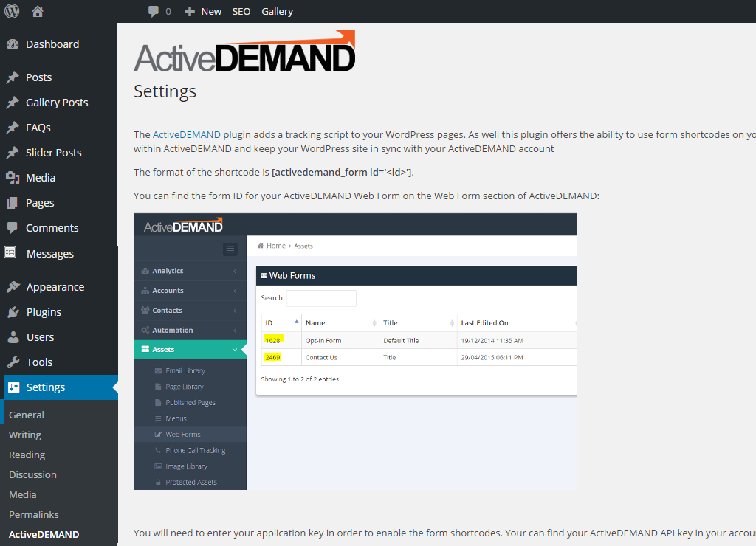
Task: Open the Appearance menu
Action: coord(55,287)
